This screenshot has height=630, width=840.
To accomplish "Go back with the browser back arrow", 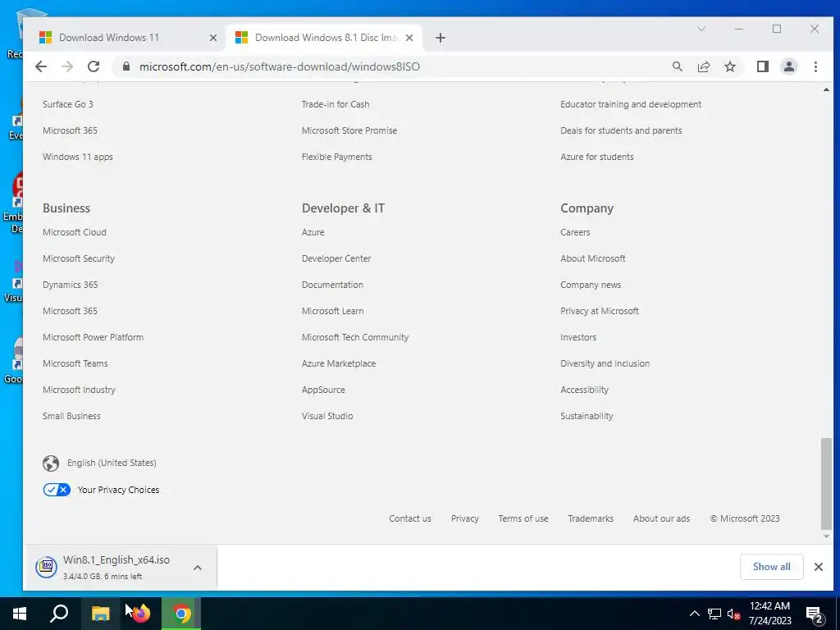I will click(x=41, y=66).
